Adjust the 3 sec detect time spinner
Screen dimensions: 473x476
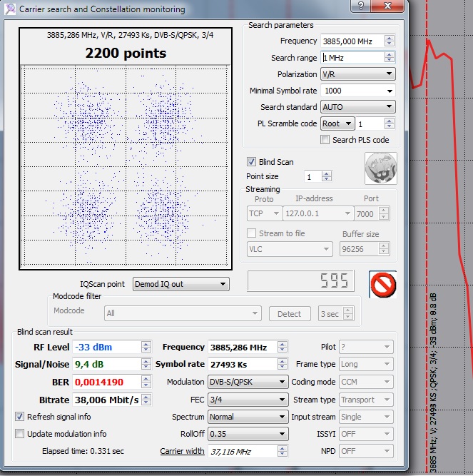(348, 313)
